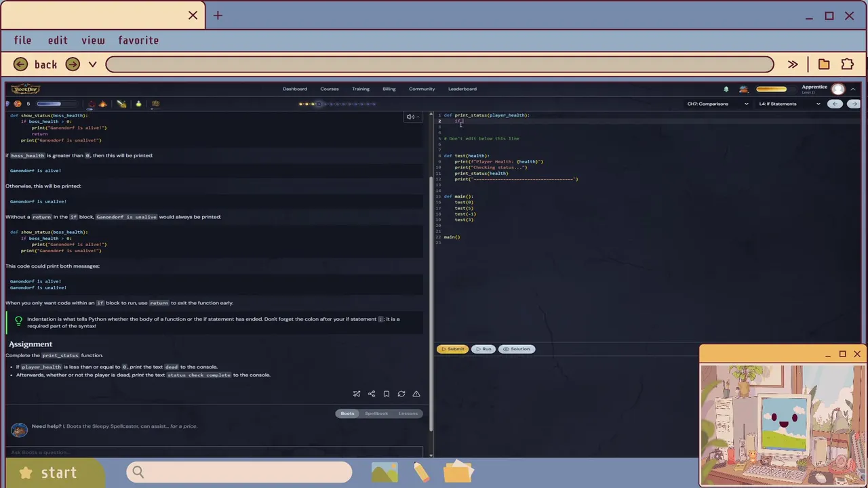Click the taskbar search field
Viewport: 868px width, 488px height.
(239, 472)
